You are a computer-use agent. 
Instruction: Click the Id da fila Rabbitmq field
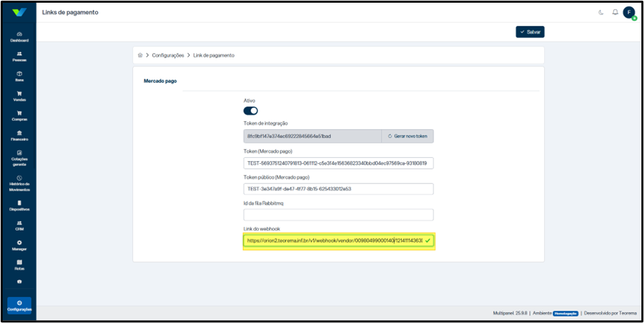338,215
